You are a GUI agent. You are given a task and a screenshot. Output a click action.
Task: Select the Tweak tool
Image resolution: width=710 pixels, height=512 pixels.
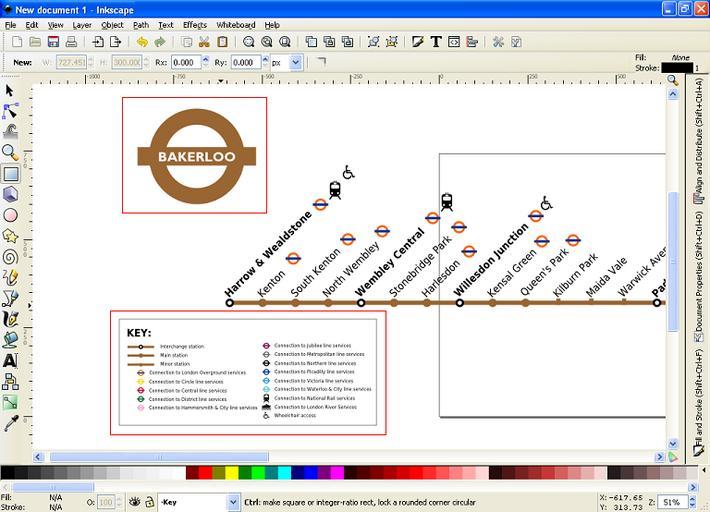point(10,131)
